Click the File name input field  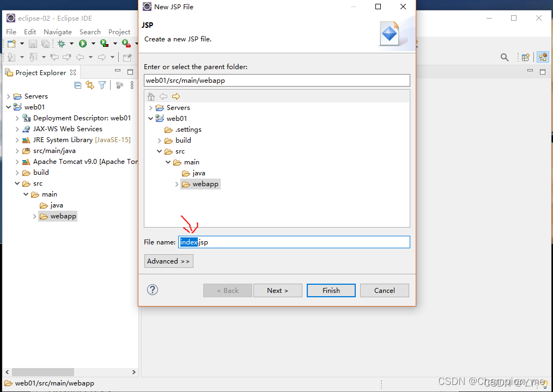[294, 242]
